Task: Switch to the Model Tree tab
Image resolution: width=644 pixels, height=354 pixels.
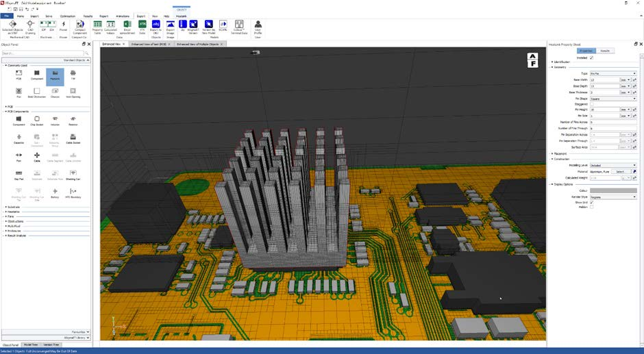Action: click(x=31, y=344)
